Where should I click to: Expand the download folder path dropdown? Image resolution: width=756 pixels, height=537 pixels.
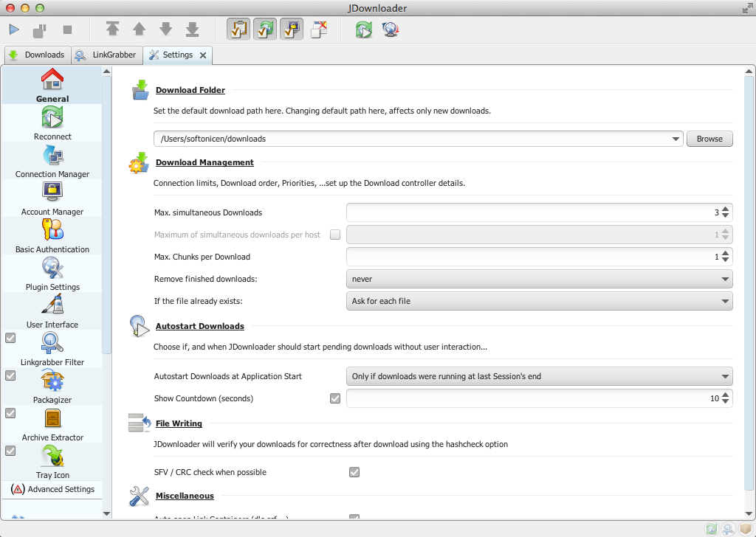tap(676, 139)
